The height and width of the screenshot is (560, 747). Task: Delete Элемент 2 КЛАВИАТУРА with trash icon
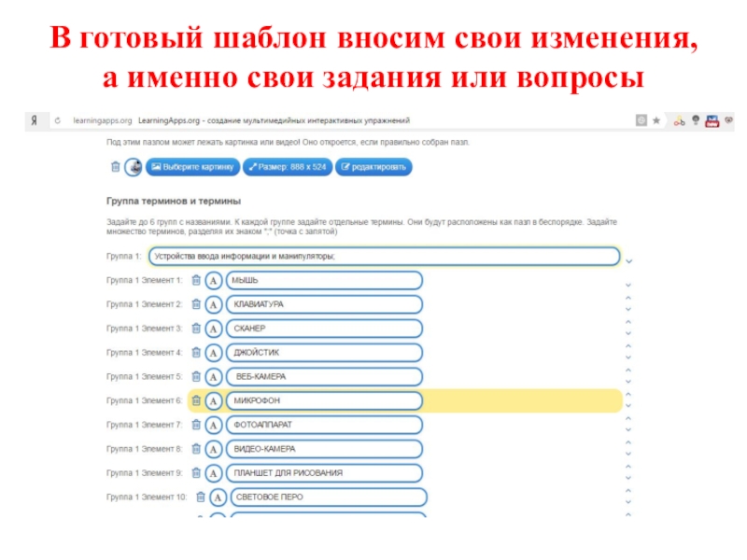coord(196,304)
